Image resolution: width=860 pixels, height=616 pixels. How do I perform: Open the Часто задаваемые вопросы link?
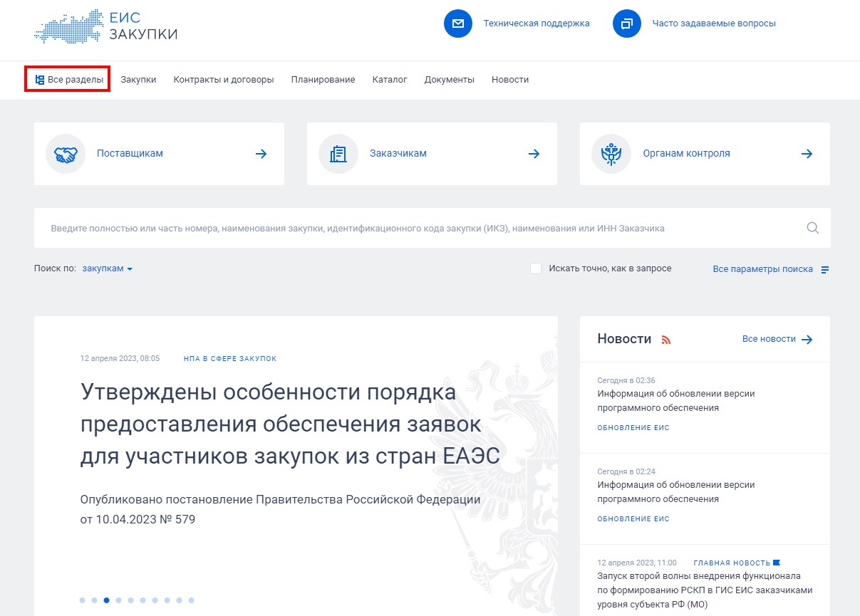coord(714,24)
